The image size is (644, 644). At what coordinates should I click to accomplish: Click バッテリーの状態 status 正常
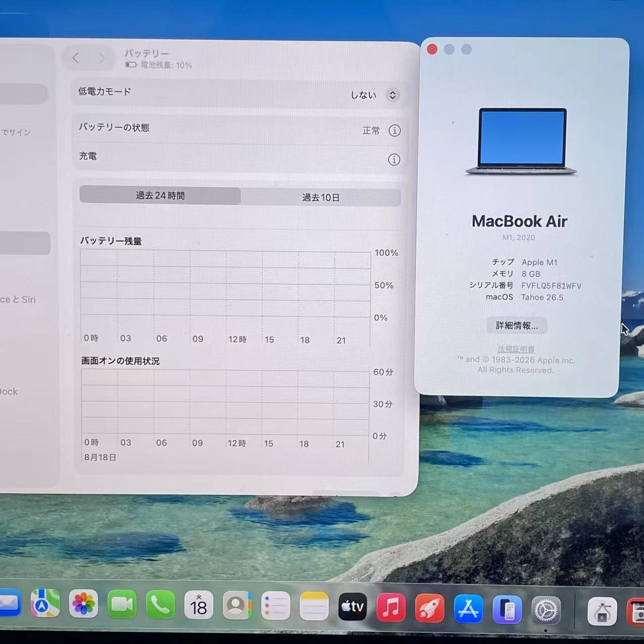pos(371,131)
